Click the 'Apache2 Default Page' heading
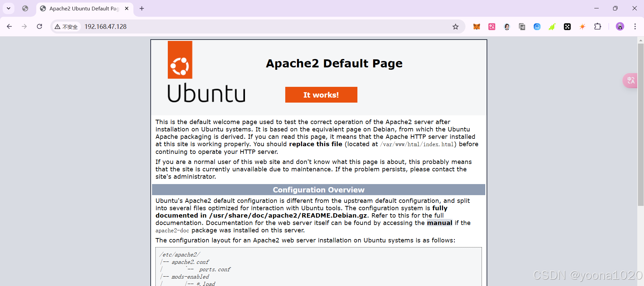 334,63
